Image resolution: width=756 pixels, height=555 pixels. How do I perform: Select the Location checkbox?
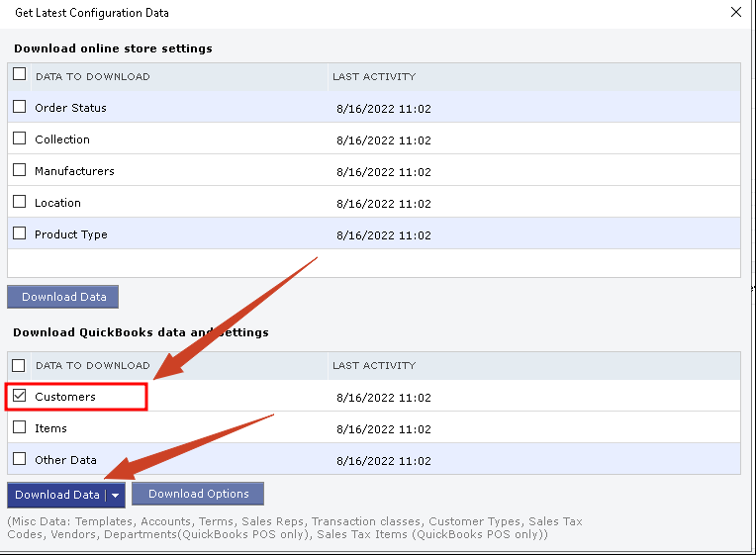click(19, 201)
